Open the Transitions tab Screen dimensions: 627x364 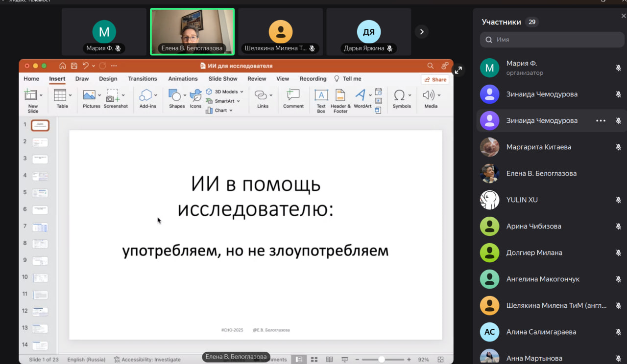coord(142,79)
